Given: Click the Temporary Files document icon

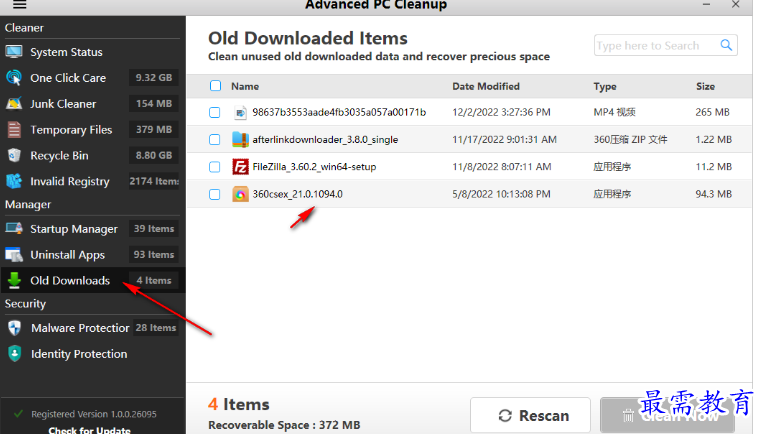Looking at the screenshot, I should (x=14, y=130).
